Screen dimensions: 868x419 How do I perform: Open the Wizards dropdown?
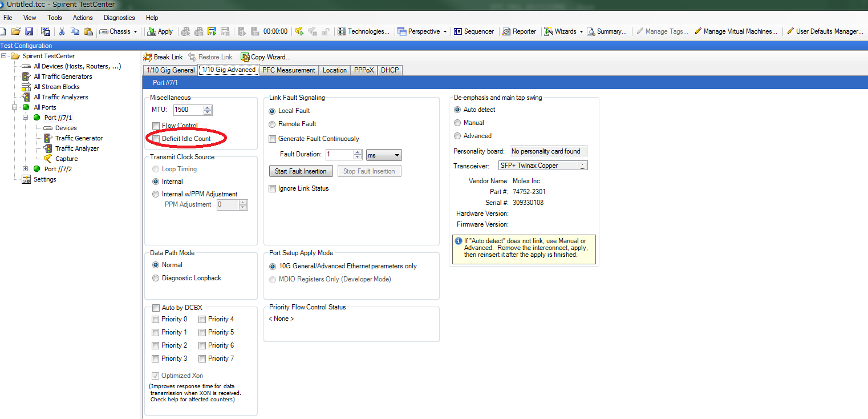[x=581, y=31]
